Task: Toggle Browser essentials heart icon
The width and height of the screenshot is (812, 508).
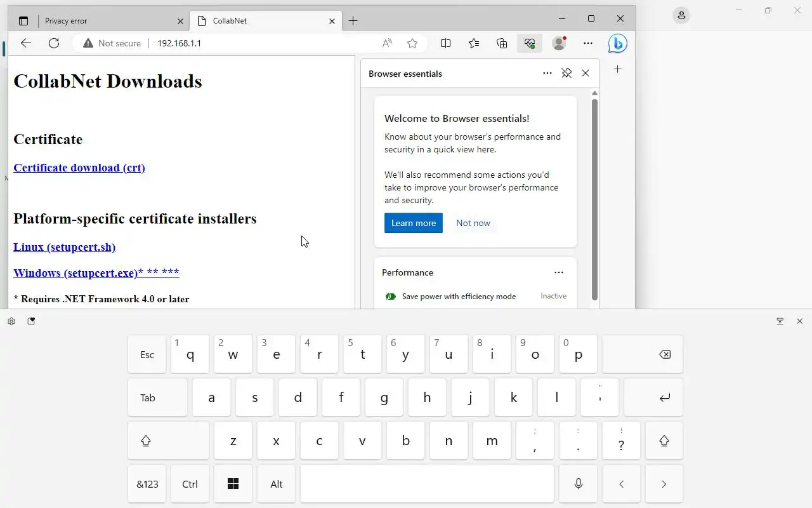Action: pos(530,43)
